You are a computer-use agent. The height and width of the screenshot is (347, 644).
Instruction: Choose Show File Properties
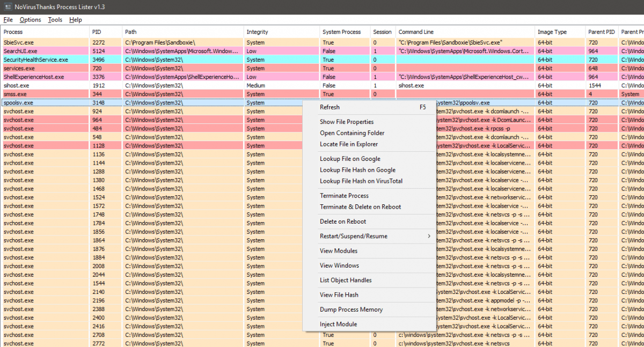(347, 122)
